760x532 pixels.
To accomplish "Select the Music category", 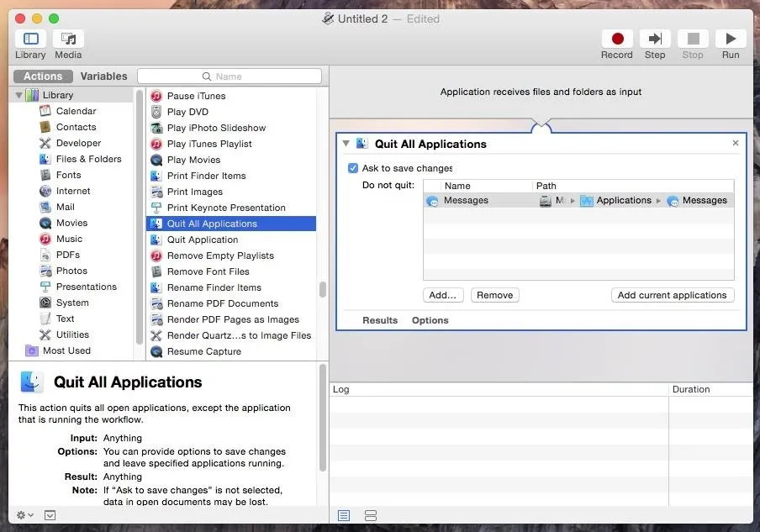I will click(71, 239).
